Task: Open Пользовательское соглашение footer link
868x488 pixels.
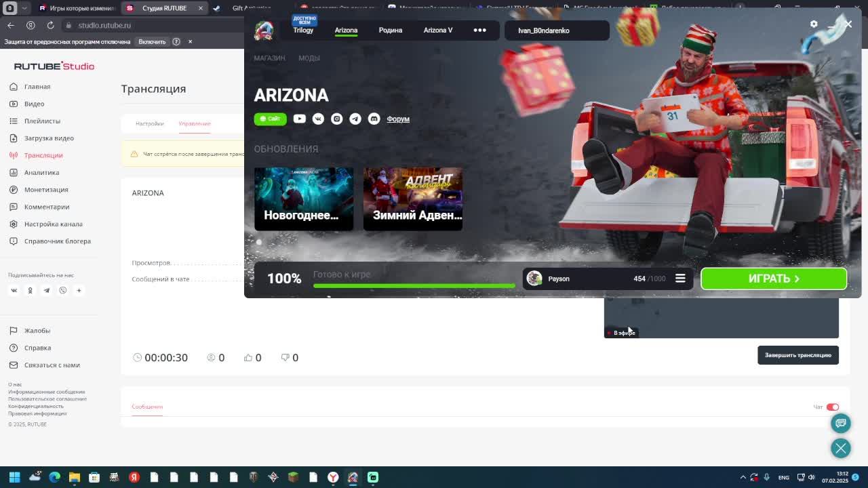Action: (47, 399)
